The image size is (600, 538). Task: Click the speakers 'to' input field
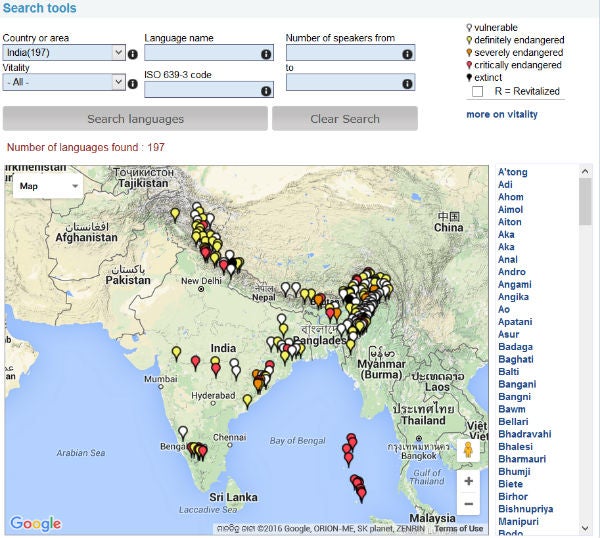click(x=351, y=83)
